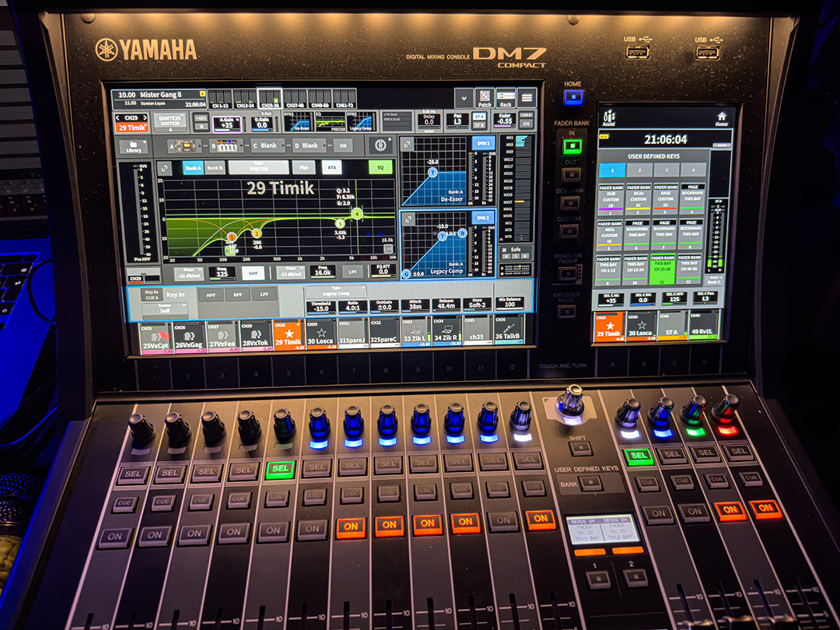Open the Patch screen icon
The image size is (840, 630).
pos(485,98)
